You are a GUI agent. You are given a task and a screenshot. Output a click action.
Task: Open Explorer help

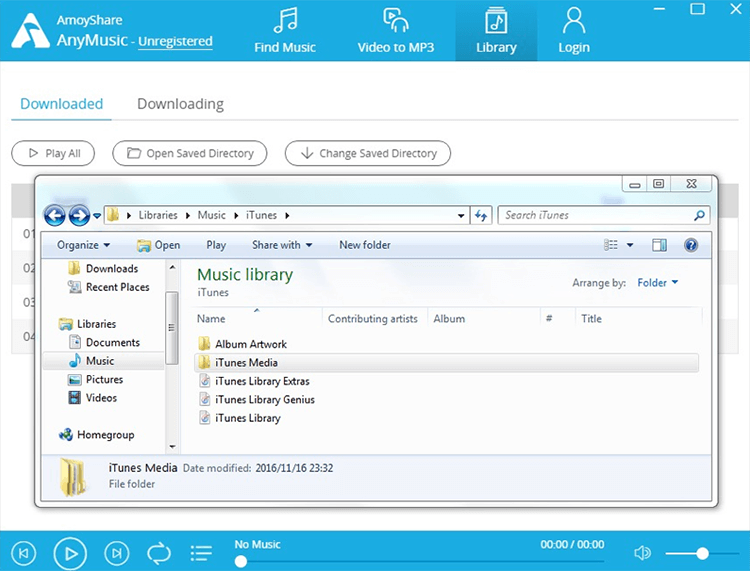[691, 245]
